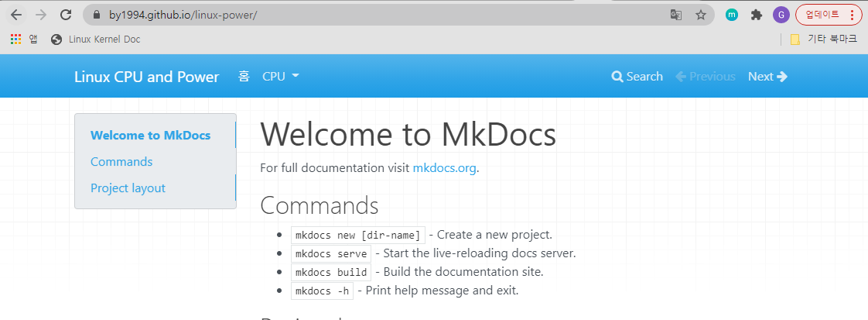The image size is (868, 320).
Task: Click the lock icon in the address bar
Action: pos(97,15)
